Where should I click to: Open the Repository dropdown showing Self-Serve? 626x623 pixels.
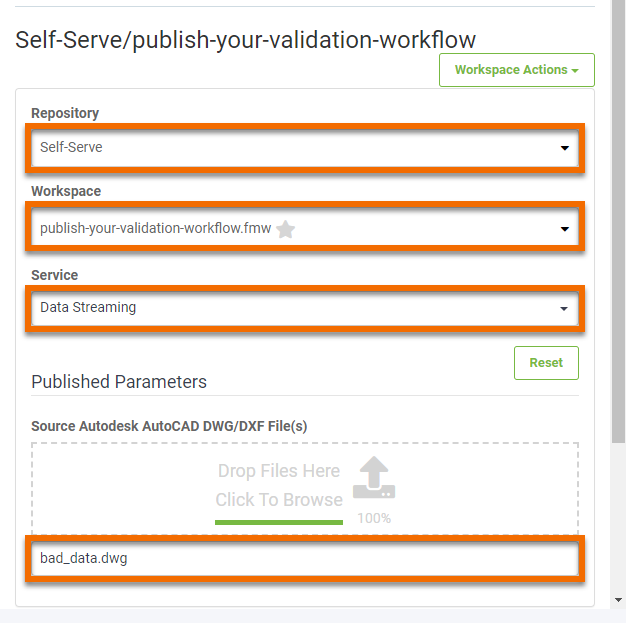click(304, 148)
